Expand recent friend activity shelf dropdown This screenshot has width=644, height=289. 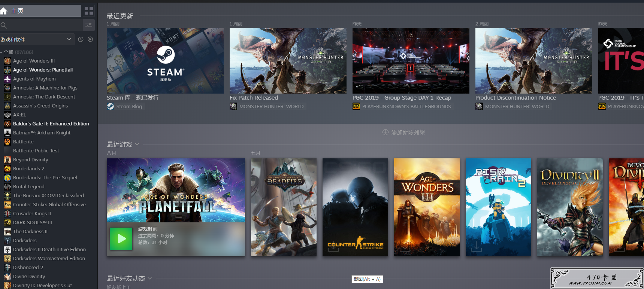pos(150,279)
